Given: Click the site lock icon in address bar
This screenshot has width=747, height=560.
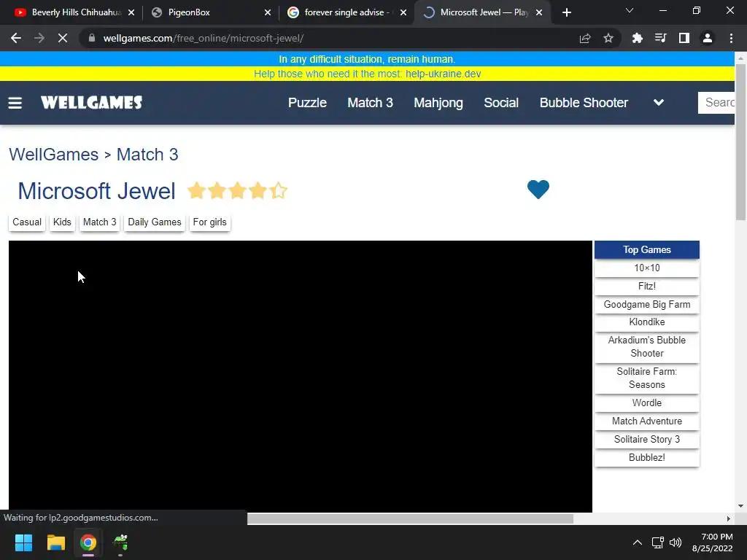Looking at the screenshot, I should click(x=92, y=38).
